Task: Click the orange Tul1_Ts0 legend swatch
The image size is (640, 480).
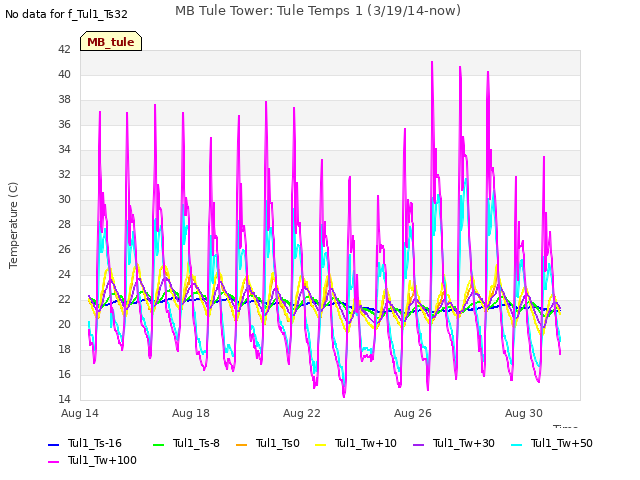Action: click(242, 444)
